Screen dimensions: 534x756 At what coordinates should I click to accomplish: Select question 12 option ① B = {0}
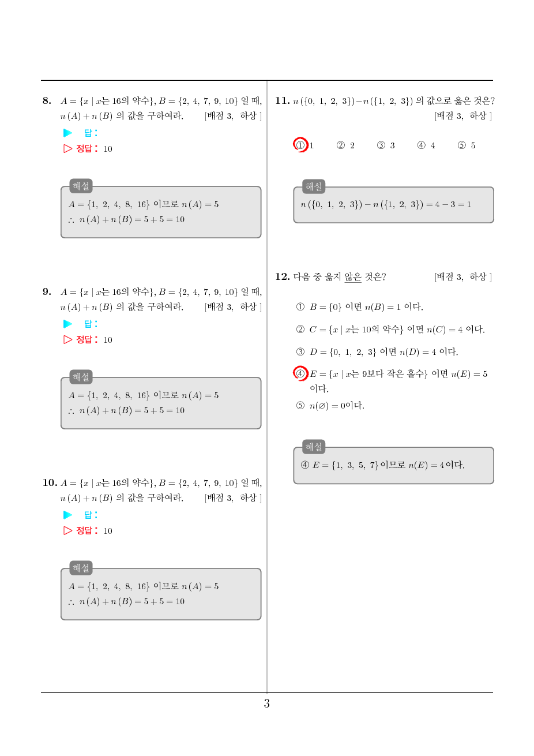359,307
